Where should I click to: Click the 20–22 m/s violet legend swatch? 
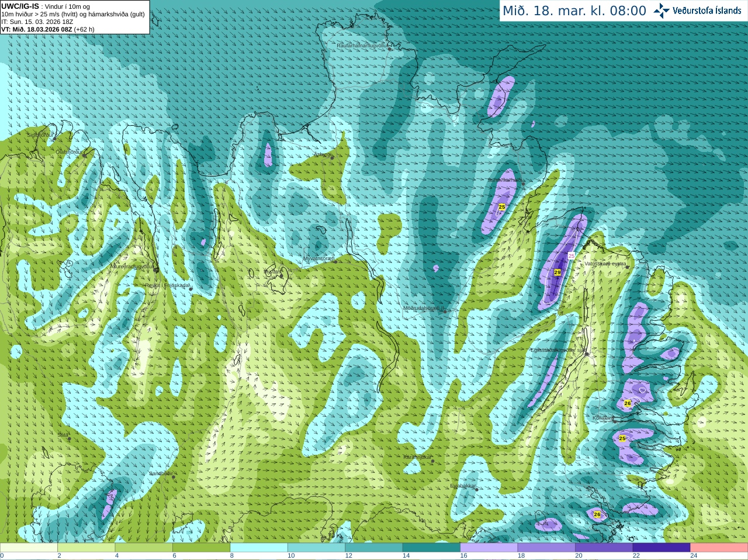(x=604, y=548)
